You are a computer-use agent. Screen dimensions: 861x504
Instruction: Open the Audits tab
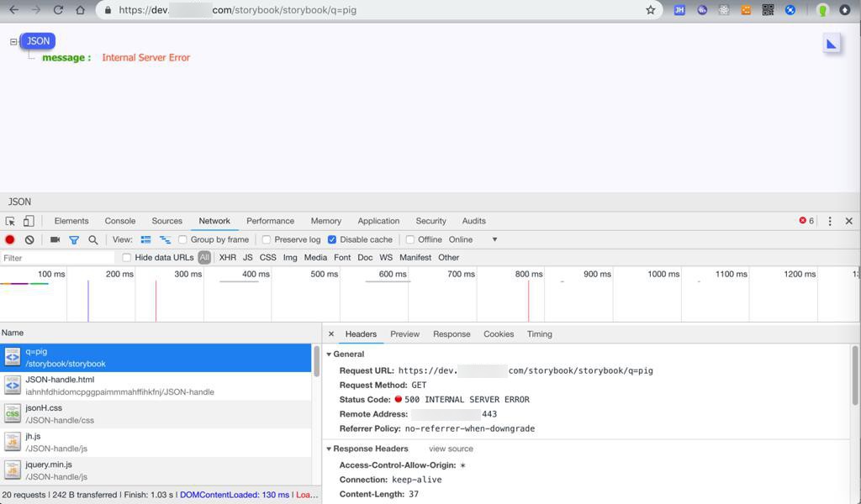click(474, 221)
